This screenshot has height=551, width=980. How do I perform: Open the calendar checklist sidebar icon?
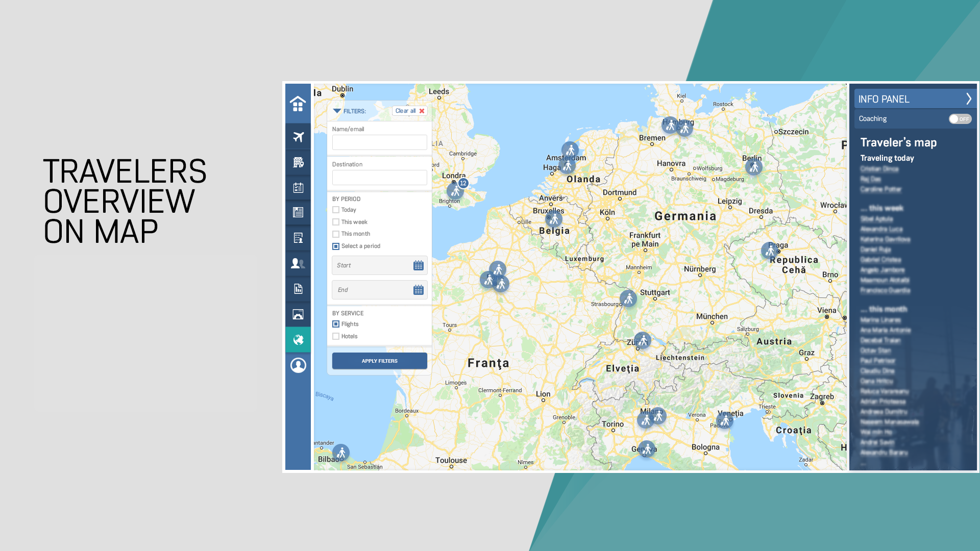click(298, 188)
